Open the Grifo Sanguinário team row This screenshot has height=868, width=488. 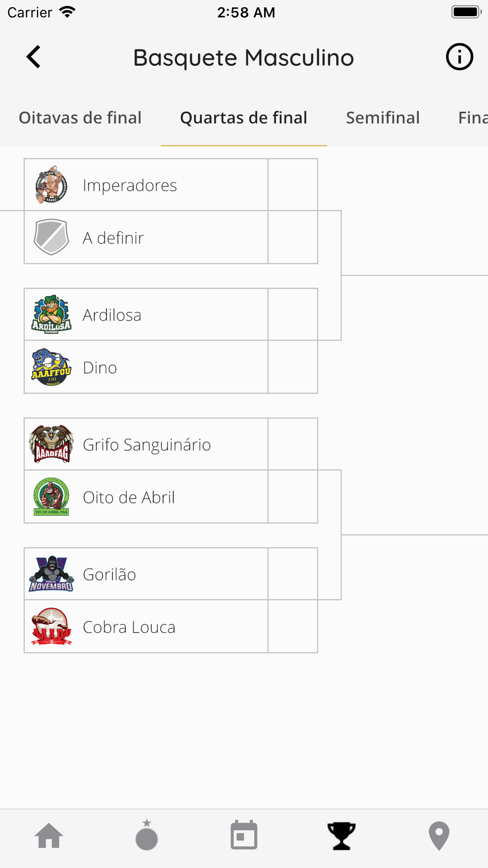[x=146, y=445]
